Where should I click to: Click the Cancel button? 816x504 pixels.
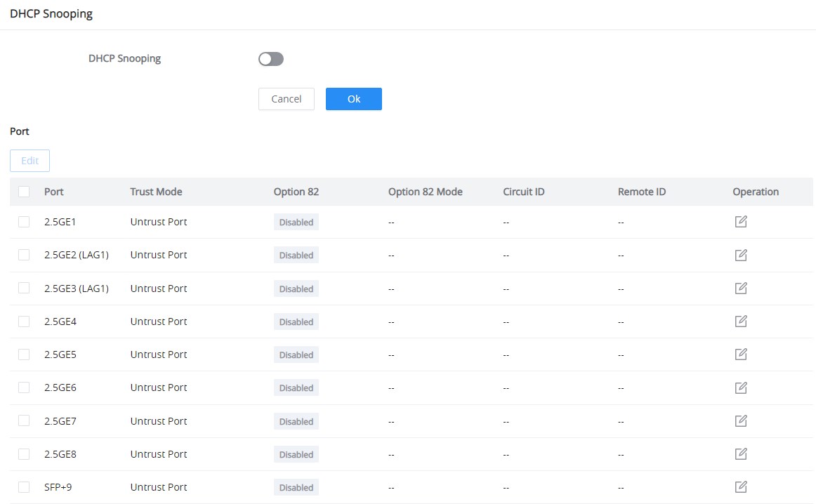287,99
